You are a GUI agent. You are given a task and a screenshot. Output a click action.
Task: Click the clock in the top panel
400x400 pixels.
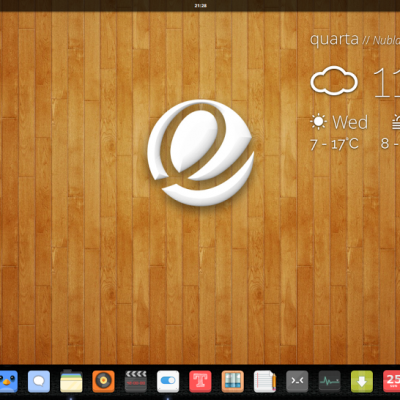point(201,6)
